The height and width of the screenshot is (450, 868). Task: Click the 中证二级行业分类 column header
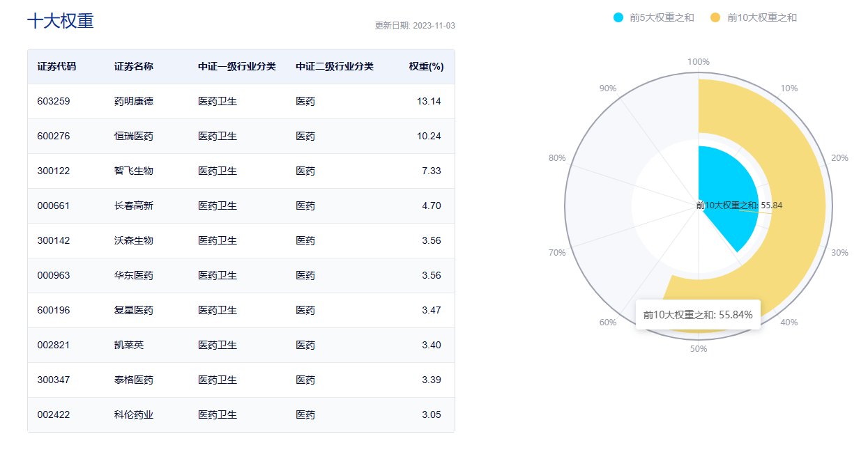tap(334, 67)
